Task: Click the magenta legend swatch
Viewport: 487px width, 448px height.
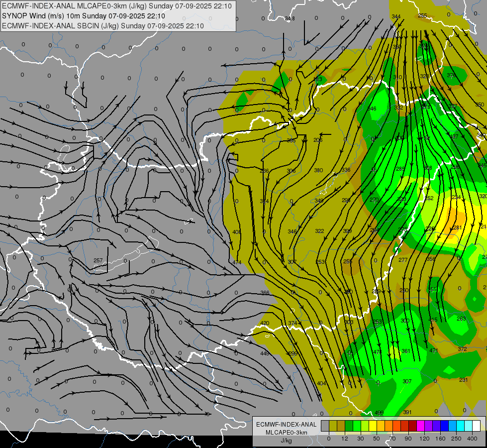Action: pos(420,426)
